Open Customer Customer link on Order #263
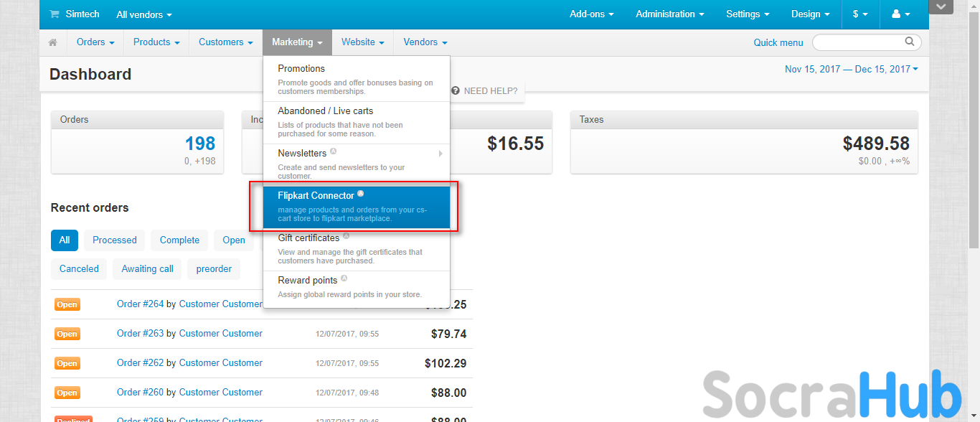 click(x=221, y=333)
